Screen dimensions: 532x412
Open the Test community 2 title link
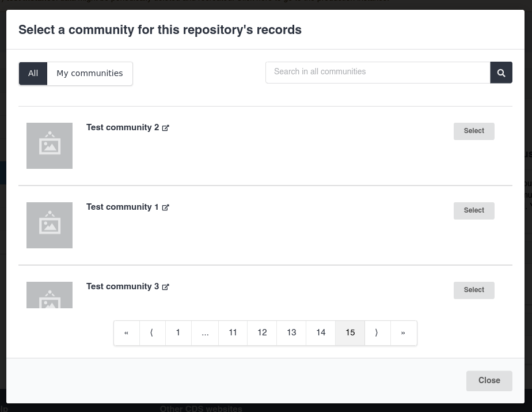123,127
